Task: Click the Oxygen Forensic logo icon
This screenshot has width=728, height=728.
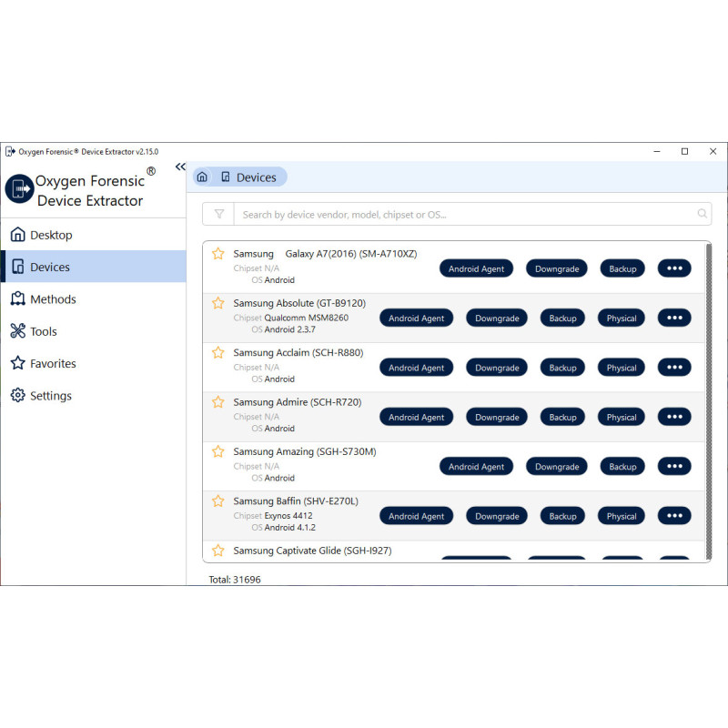Action: (19, 189)
